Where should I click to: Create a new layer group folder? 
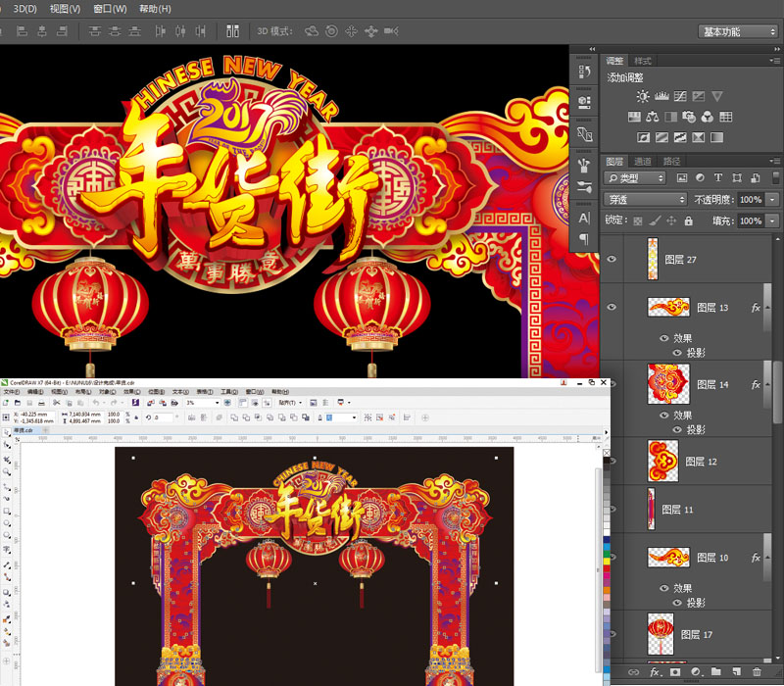[716, 672]
